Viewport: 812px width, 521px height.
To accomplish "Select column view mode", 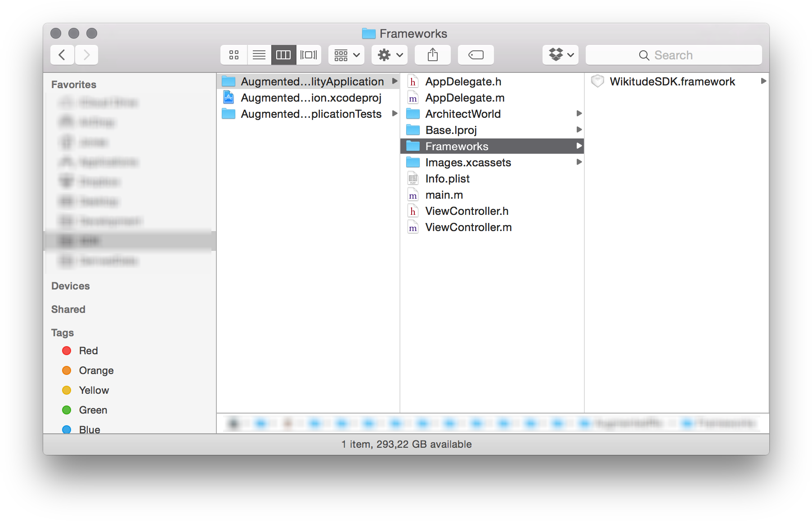I will [283, 55].
